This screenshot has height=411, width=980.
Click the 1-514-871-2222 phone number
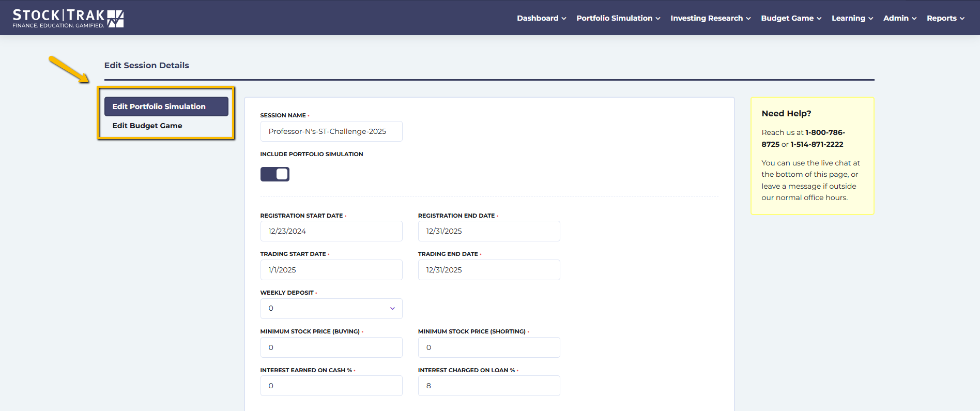(x=817, y=144)
